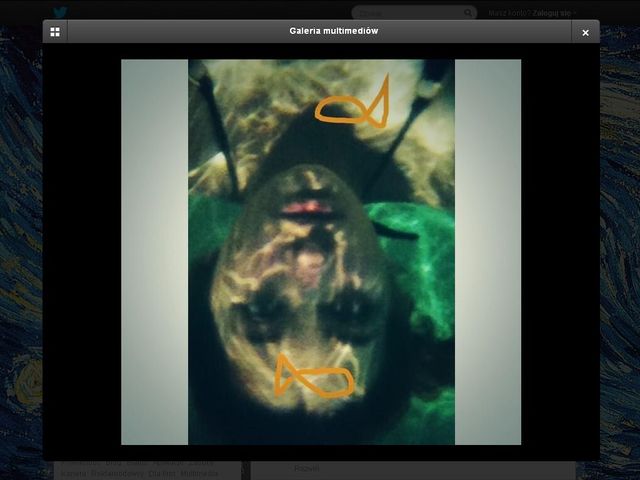
Task: Close the Galeria multimediów overlay
Action: 585,32
